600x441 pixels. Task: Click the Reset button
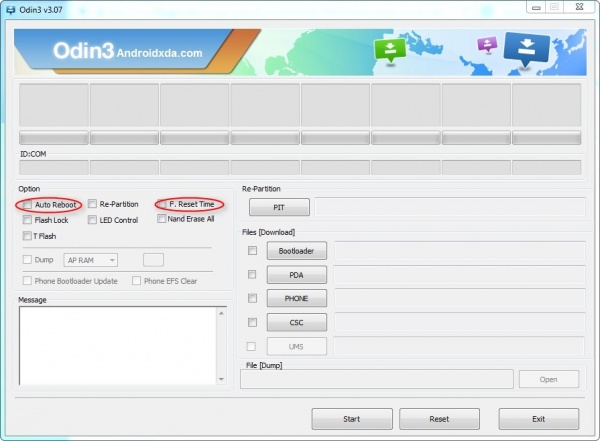click(439, 419)
